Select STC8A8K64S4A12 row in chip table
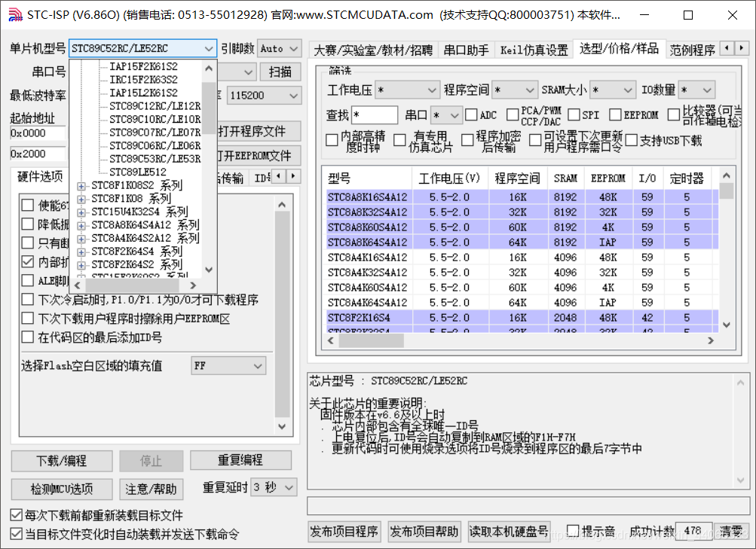 [522, 242]
